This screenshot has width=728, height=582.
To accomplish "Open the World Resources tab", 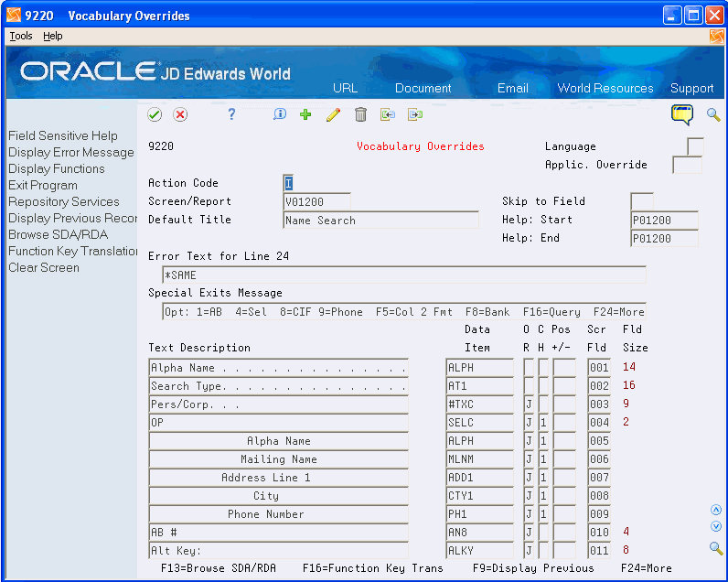I will coord(605,88).
